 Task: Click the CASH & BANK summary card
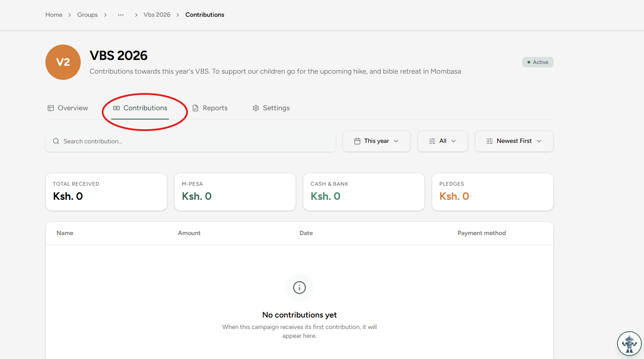point(364,192)
